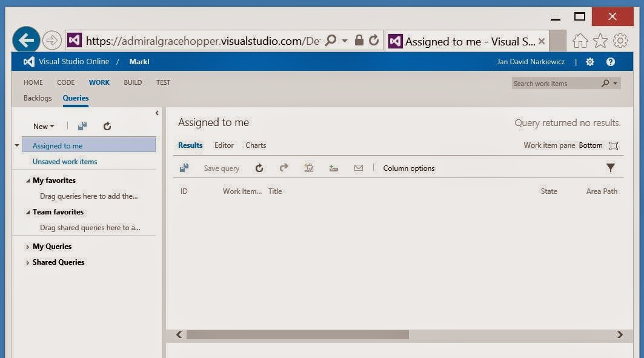Sort by the Title column header
The image size is (644, 358).
tap(275, 191)
